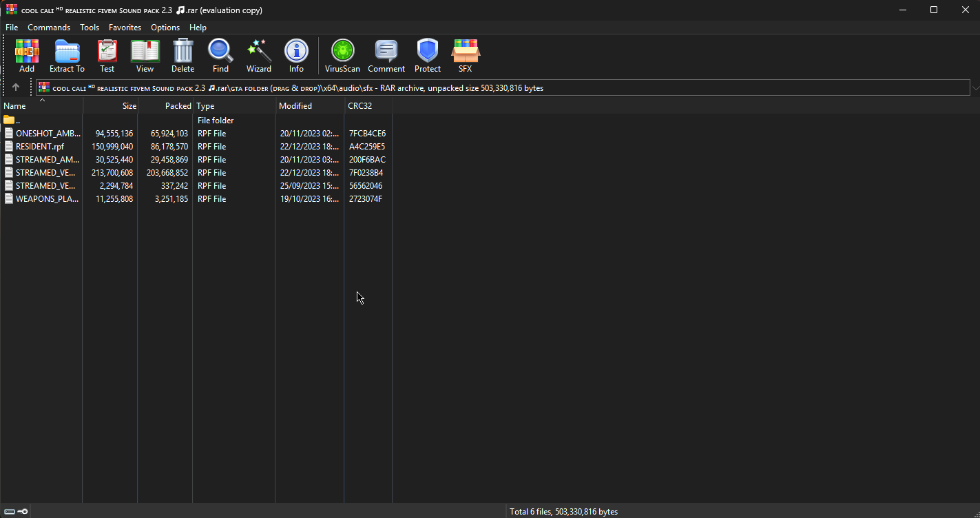The height and width of the screenshot is (518, 980).
Task: Click CRC32 value 7F0238B4
Action: point(366,173)
